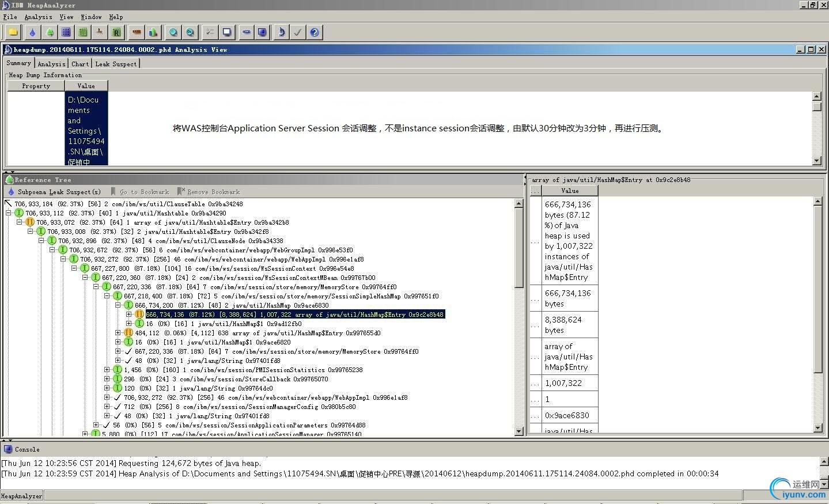
Task: Click the summary panel scrollbar down arrow
Action: [817, 161]
